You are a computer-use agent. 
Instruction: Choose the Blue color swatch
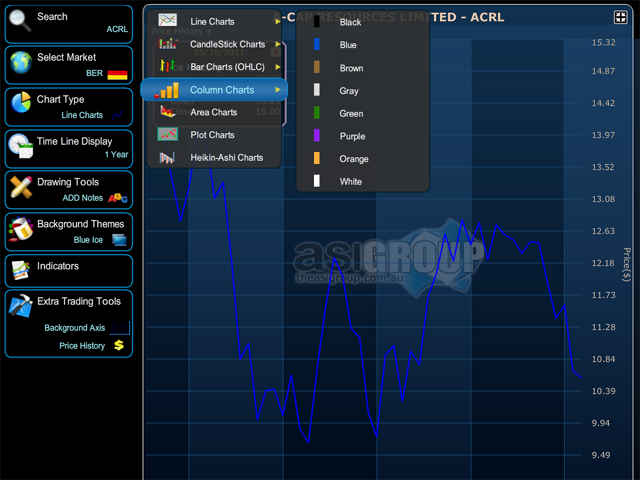point(316,44)
